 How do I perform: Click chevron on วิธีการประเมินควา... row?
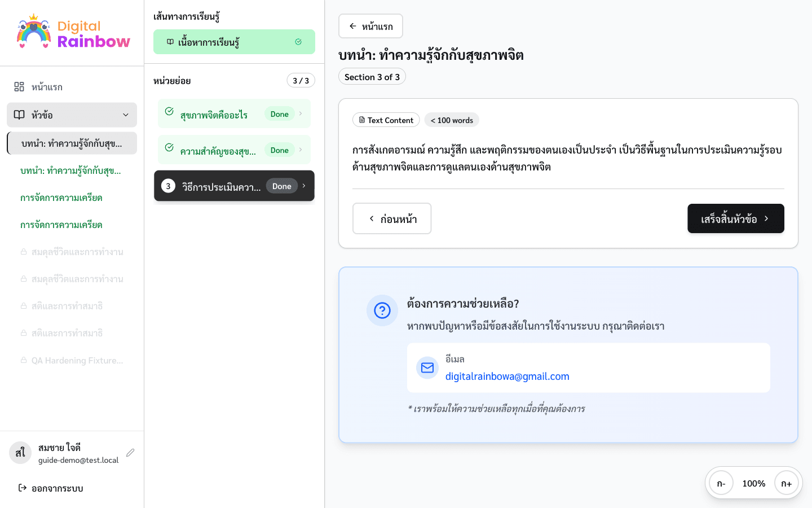point(304,186)
